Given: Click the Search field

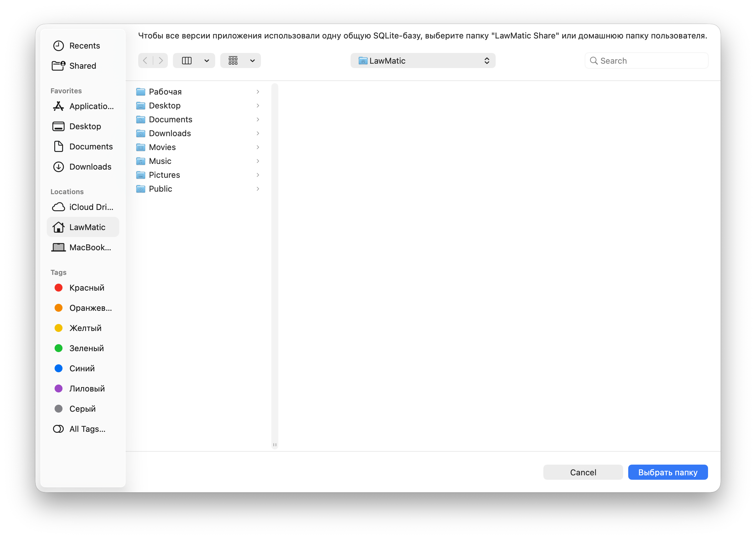Looking at the screenshot, I should click(x=650, y=61).
